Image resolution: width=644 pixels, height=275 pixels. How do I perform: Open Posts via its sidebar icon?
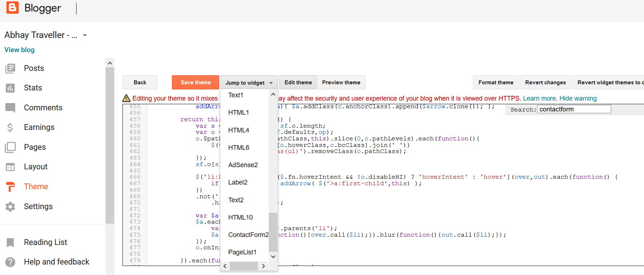10,68
